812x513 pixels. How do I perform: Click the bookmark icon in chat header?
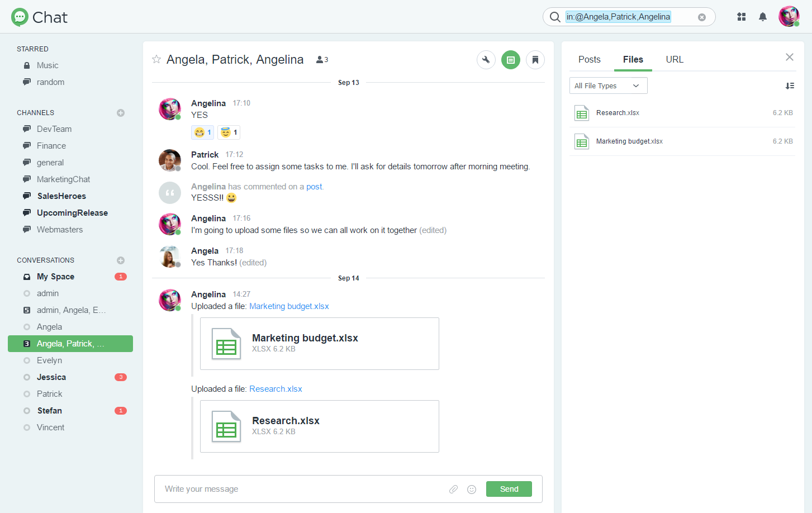[x=535, y=60]
